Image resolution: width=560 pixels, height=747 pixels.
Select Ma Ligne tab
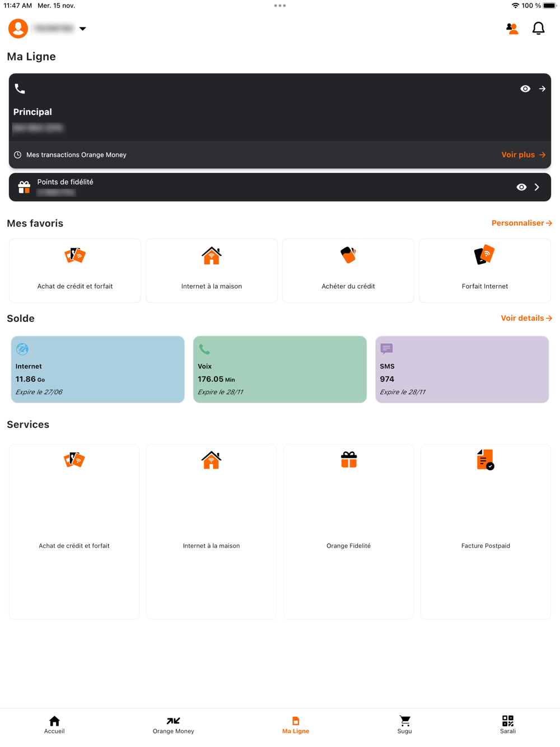point(296,725)
